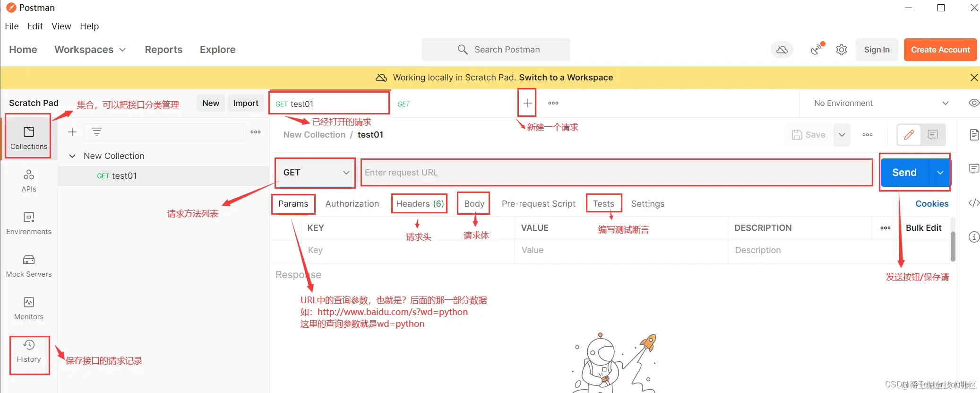Open collections panel three-dot options

[x=256, y=132]
